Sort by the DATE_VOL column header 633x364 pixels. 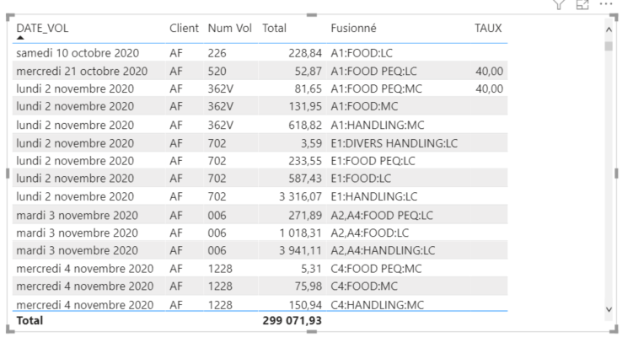click(x=42, y=29)
